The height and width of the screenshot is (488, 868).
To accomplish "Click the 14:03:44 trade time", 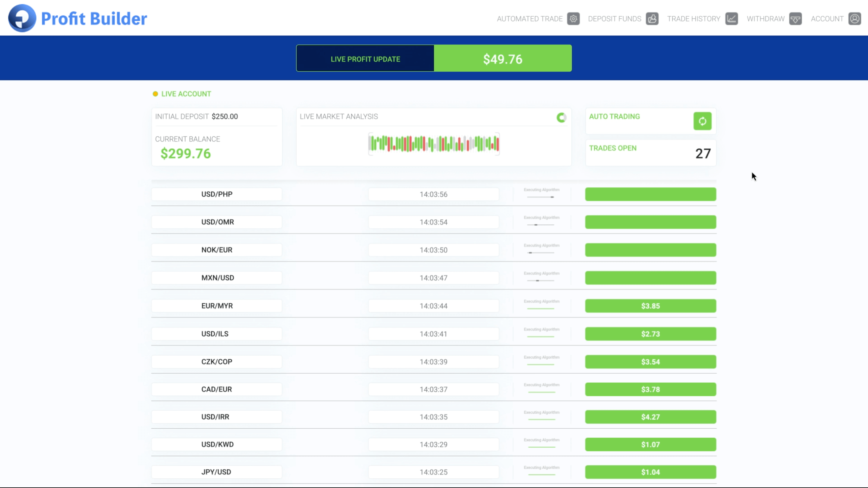I will pyautogui.click(x=434, y=306).
